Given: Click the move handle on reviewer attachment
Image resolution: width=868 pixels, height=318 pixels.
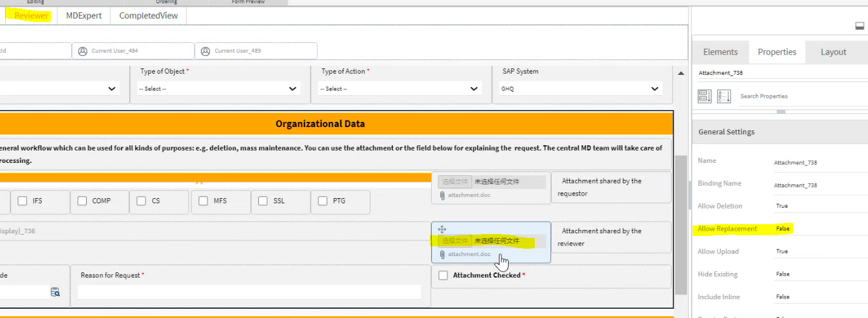Looking at the screenshot, I should pyautogui.click(x=441, y=229).
